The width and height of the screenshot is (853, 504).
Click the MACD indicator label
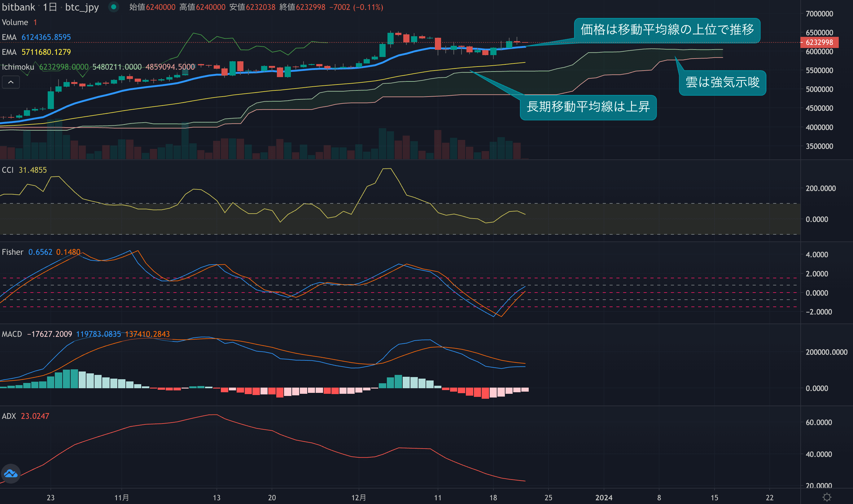(12, 334)
